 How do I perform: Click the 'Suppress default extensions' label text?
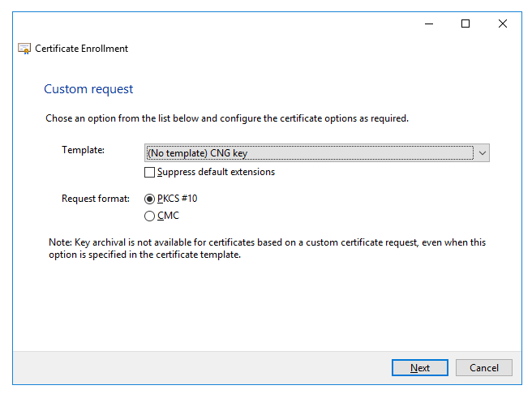point(216,172)
